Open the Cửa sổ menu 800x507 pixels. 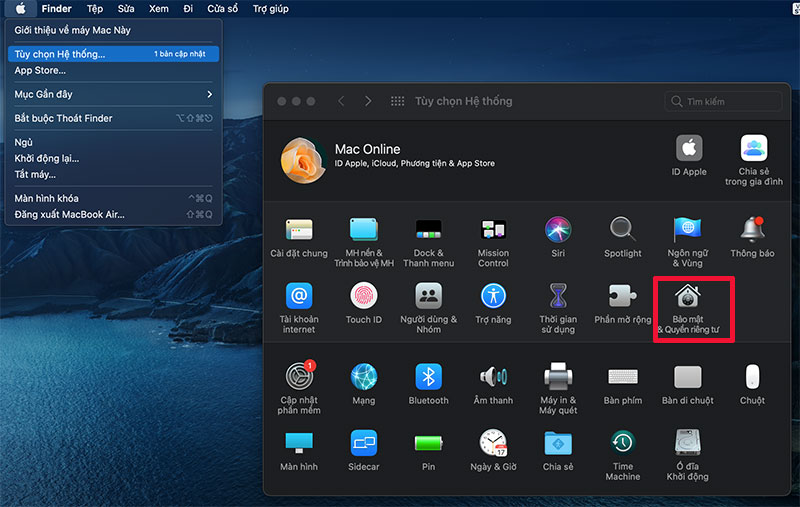click(222, 8)
